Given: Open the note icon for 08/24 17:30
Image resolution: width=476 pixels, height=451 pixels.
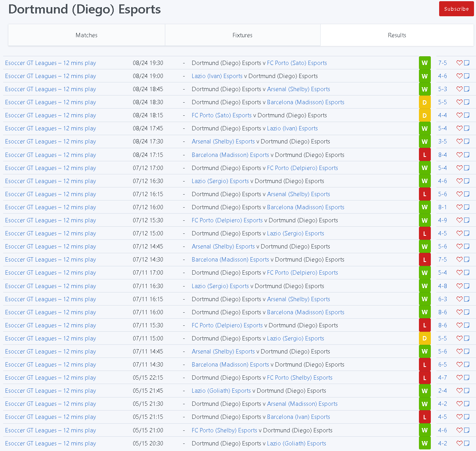Looking at the screenshot, I should click(x=466, y=141).
